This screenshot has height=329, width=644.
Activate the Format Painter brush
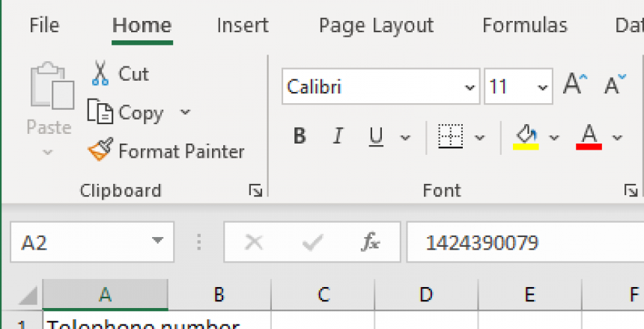[166, 151]
